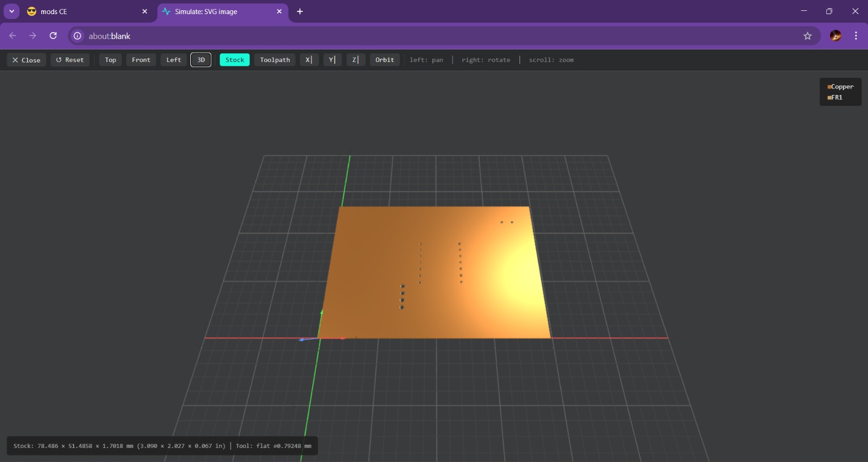Toggle the Toolpath display
The height and width of the screenshot is (462, 868).
[275, 60]
